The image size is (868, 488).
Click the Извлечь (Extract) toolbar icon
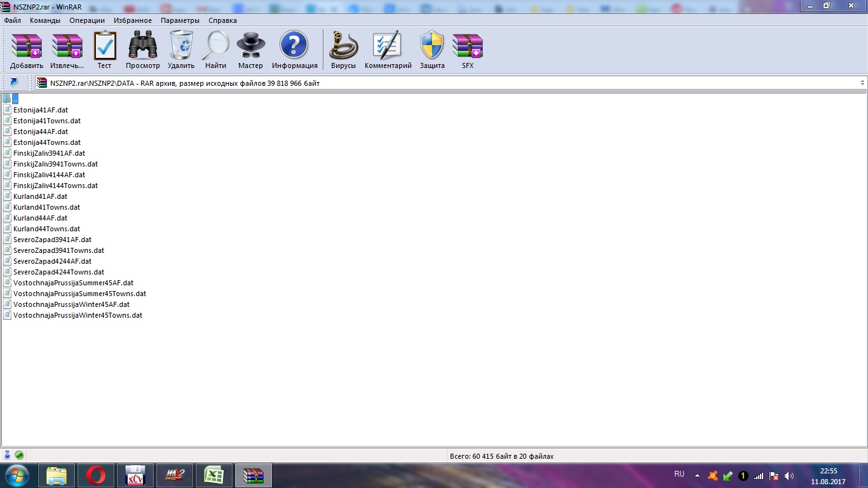(67, 50)
